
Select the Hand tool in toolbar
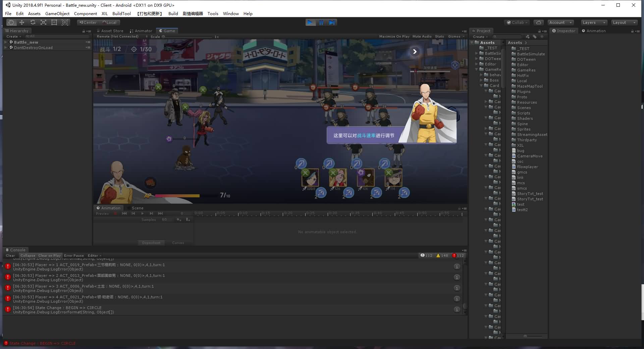coord(11,22)
